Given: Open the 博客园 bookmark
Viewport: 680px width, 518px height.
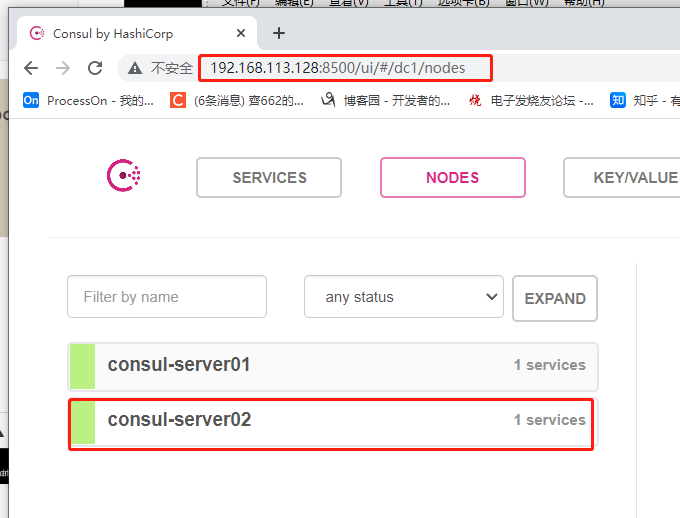Looking at the screenshot, I should pos(386,101).
